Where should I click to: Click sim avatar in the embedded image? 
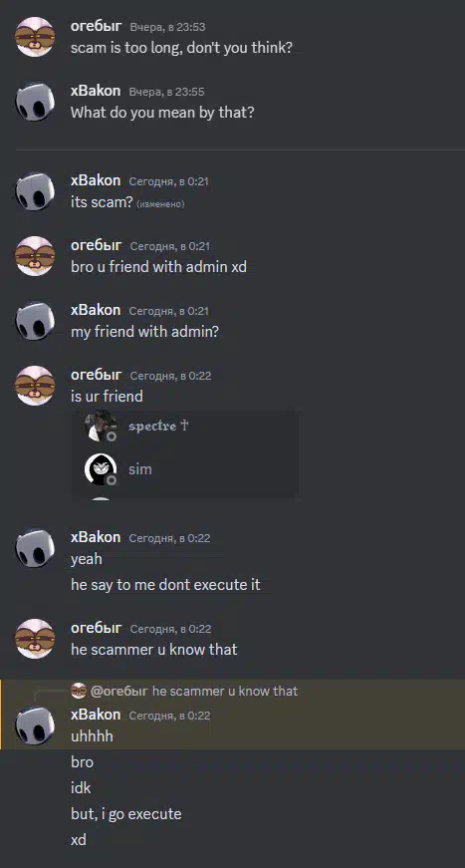click(x=101, y=469)
